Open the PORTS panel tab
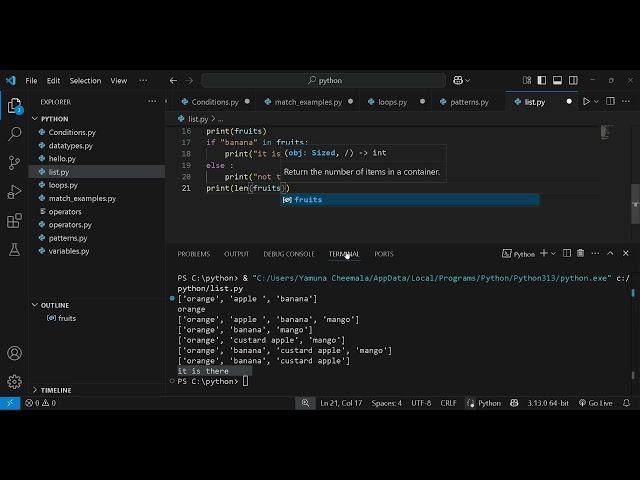Viewport: 640px width, 480px height. click(384, 254)
